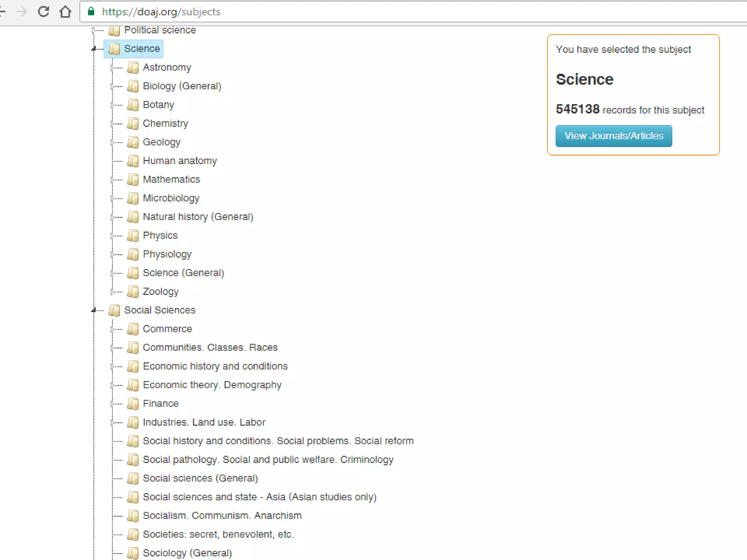Click the Social Sciences folder icon
Screen dimensions: 747x560
click(114, 310)
